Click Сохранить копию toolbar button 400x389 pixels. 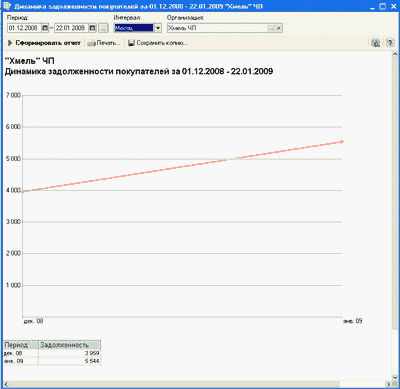[x=158, y=43]
